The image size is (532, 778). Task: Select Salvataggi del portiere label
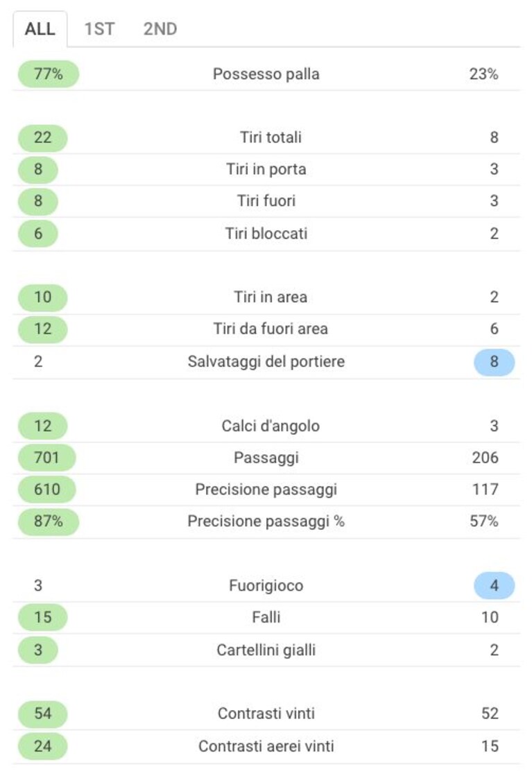[x=266, y=362]
